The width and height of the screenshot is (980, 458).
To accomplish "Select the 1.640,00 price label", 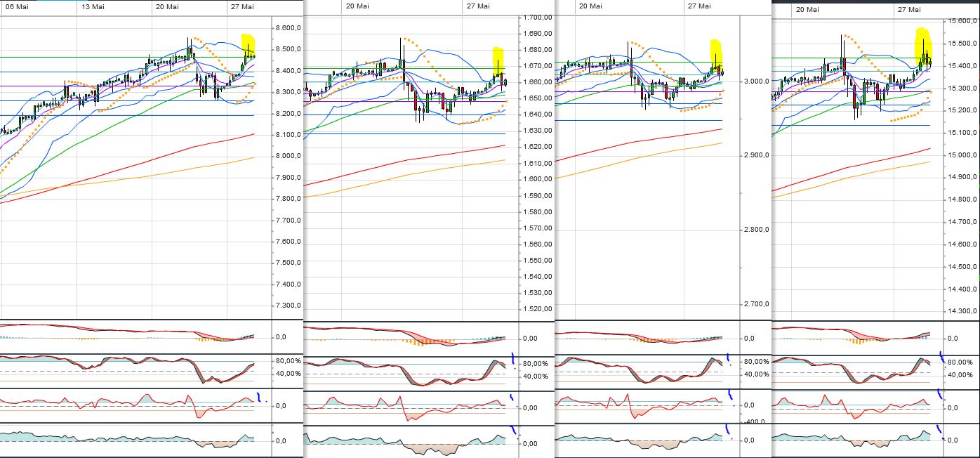I will click(538, 115).
